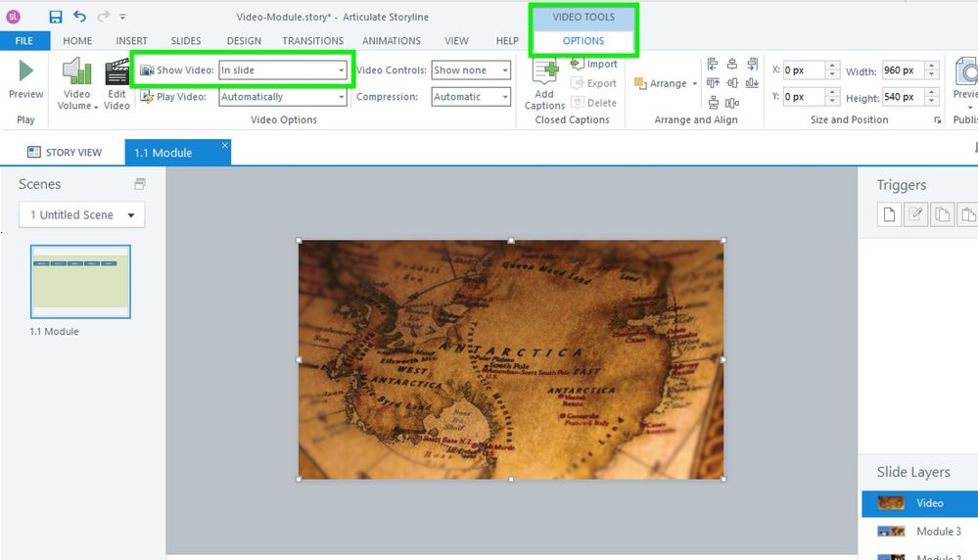Select the Video slide layer

(920, 503)
